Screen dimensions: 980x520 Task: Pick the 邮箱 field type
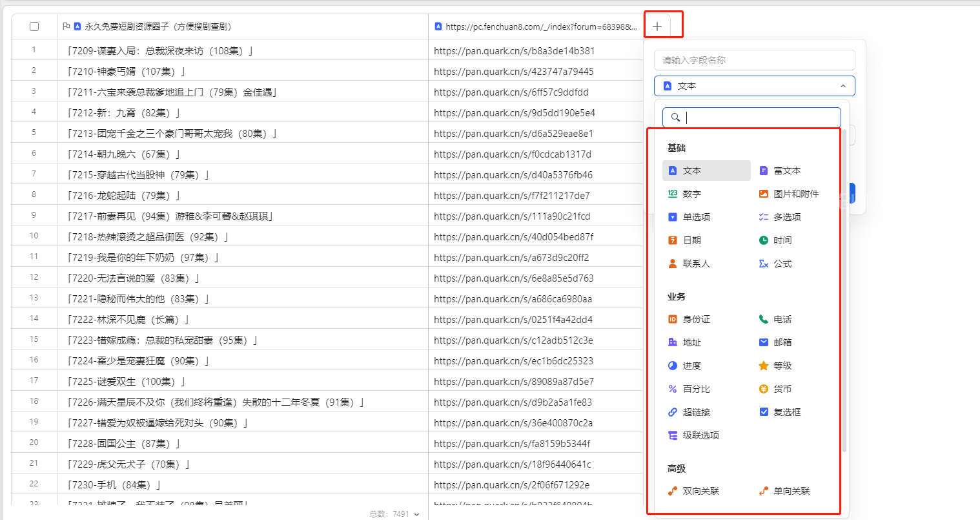tap(775, 342)
